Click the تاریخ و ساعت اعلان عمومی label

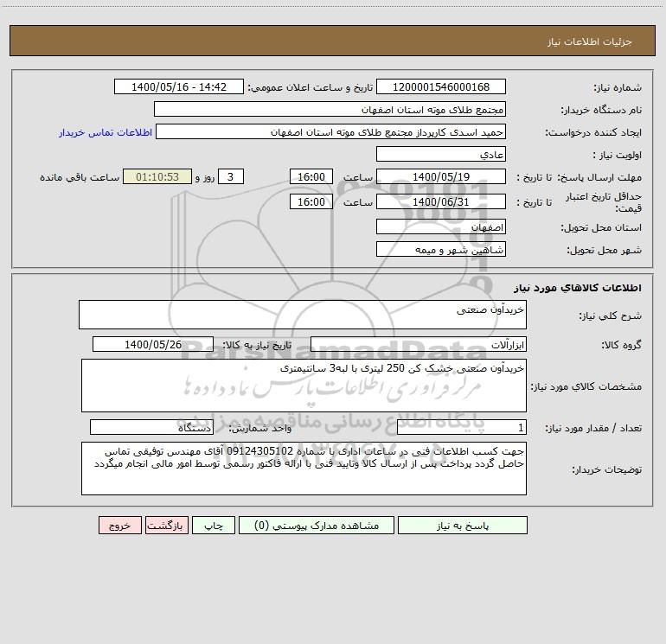point(310,87)
